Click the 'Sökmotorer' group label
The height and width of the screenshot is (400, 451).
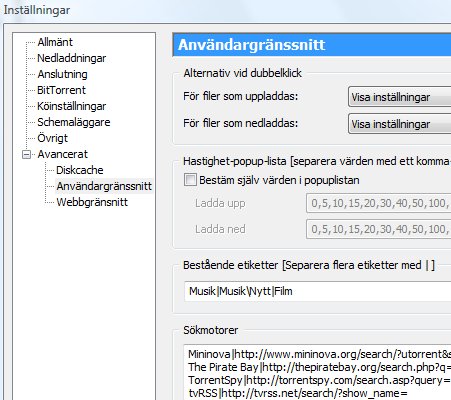(211, 330)
